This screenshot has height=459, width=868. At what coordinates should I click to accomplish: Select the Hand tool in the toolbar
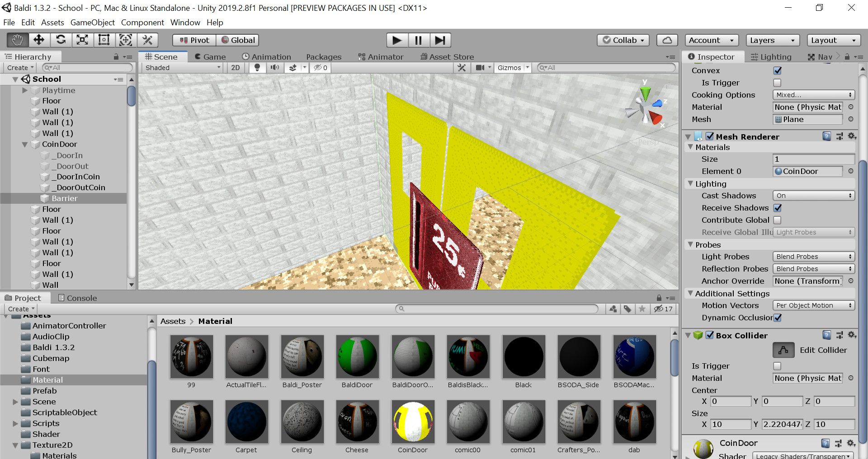pyautogui.click(x=17, y=40)
